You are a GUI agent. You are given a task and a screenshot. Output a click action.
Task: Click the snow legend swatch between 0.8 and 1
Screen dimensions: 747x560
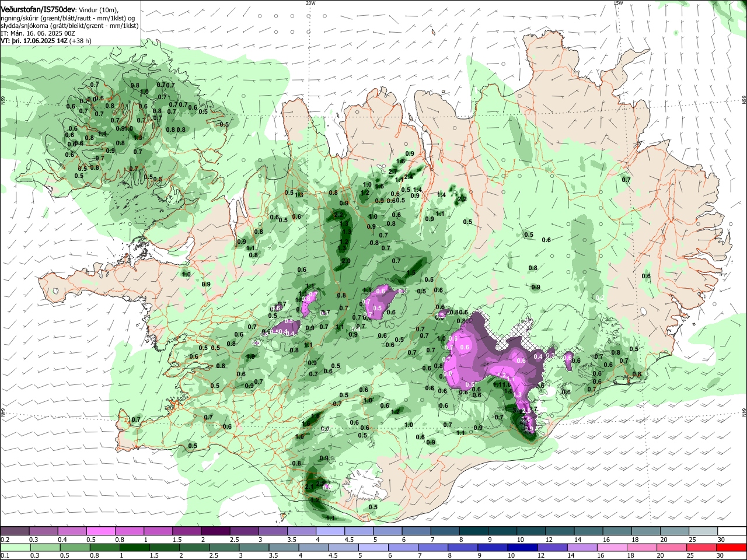(130, 531)
